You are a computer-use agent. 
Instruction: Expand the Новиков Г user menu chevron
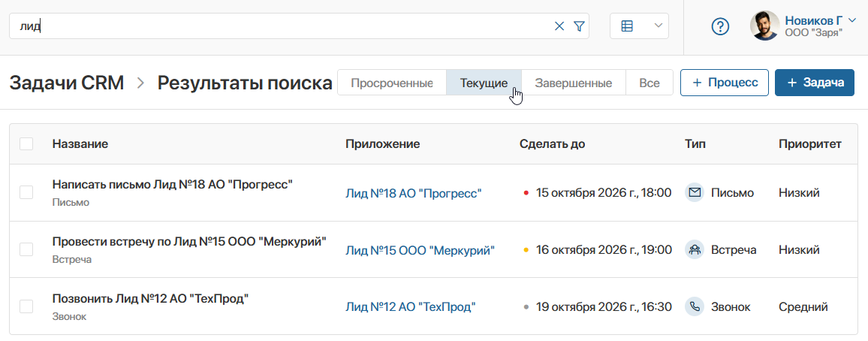click(851, 20)
